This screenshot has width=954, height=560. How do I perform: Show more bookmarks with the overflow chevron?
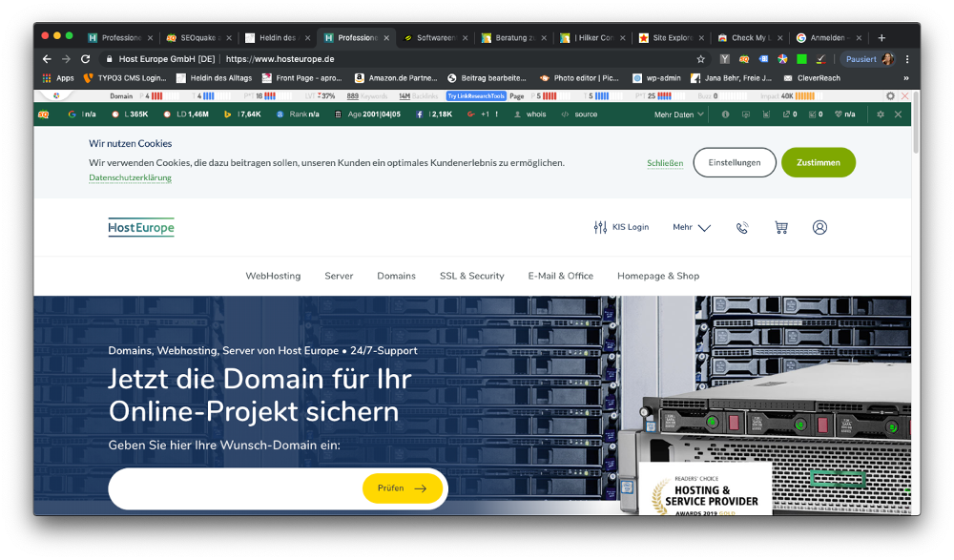[x=906, y=78]
